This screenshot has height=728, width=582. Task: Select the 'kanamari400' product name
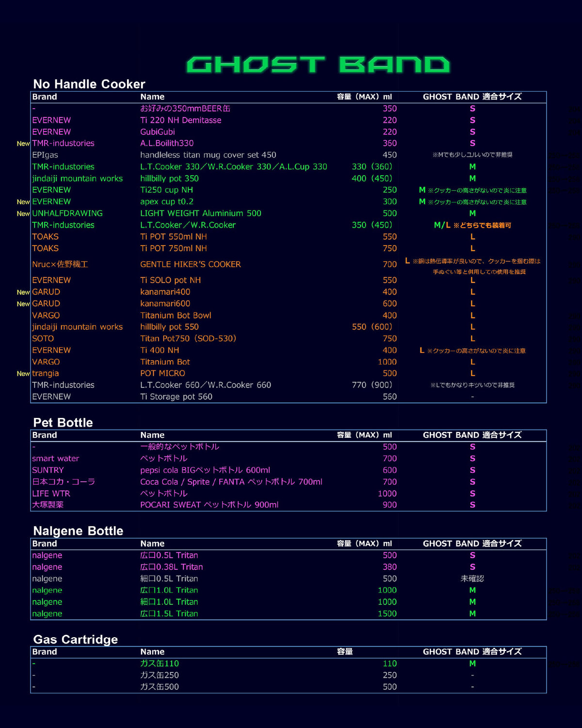[x=165, y=292]
